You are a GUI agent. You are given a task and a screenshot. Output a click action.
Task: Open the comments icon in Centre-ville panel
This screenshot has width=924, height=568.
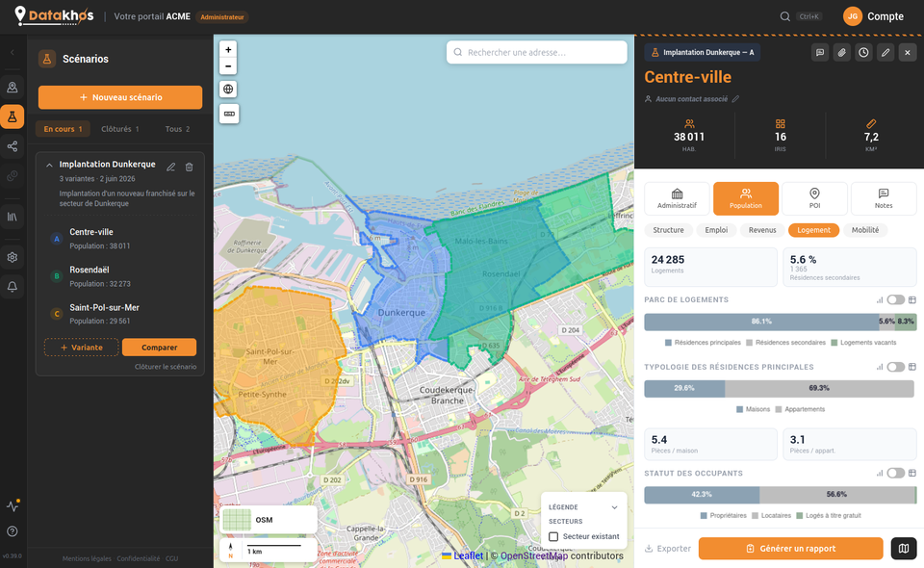pyautogui.click(x=820, y=52)
